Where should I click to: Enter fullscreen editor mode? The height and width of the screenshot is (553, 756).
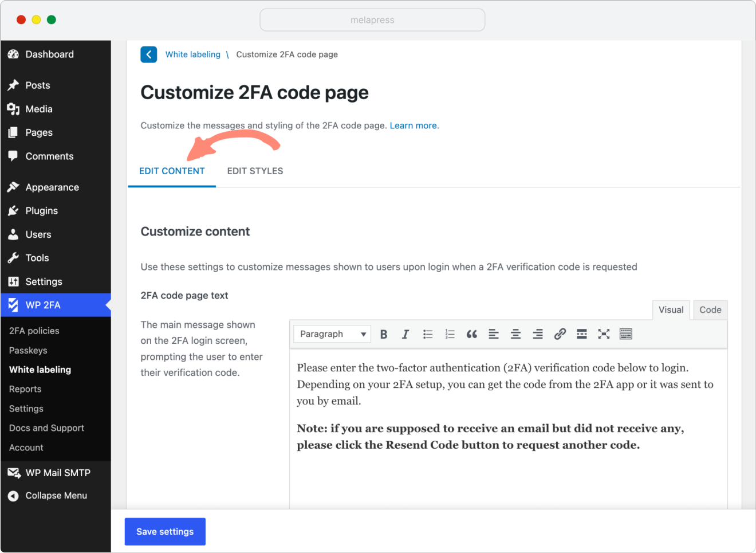click(604, 334)
